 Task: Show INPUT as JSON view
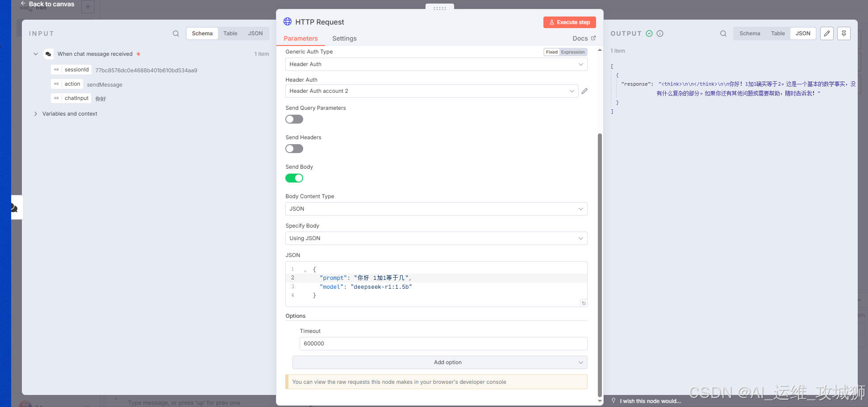point(255,33)
